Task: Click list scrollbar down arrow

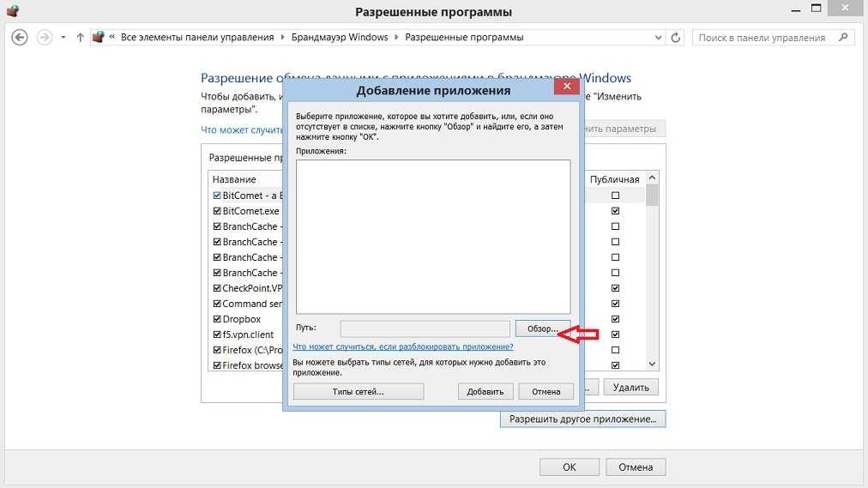Action: 652,364
